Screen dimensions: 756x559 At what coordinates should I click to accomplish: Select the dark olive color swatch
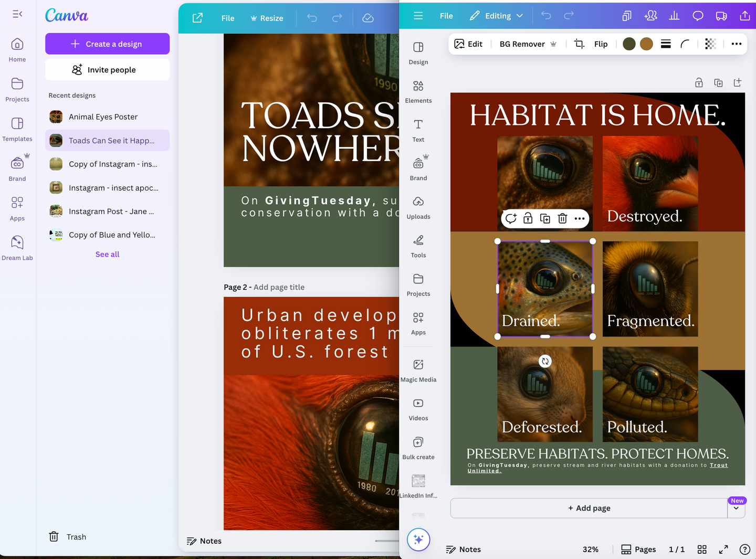(x=629, y=44)
